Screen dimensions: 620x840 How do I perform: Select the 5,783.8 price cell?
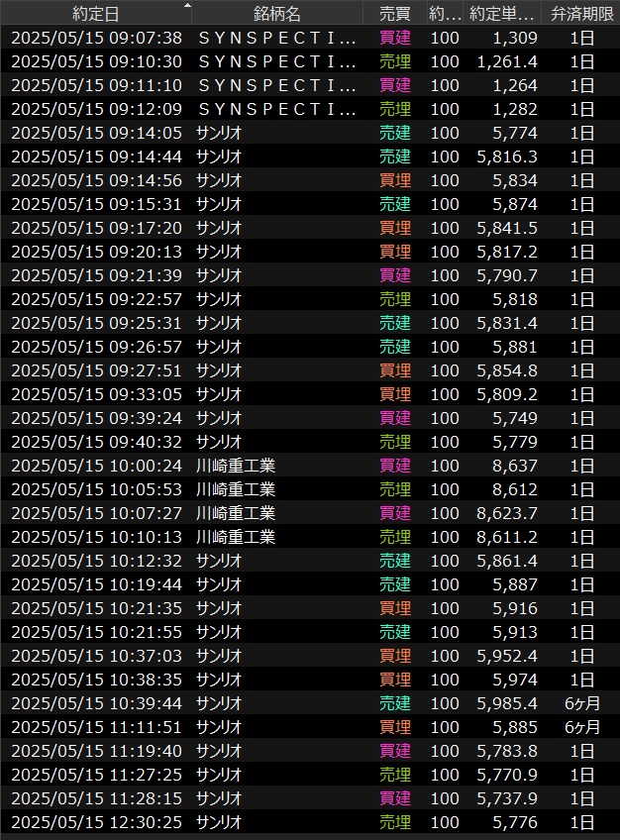(x=507, y=751)
